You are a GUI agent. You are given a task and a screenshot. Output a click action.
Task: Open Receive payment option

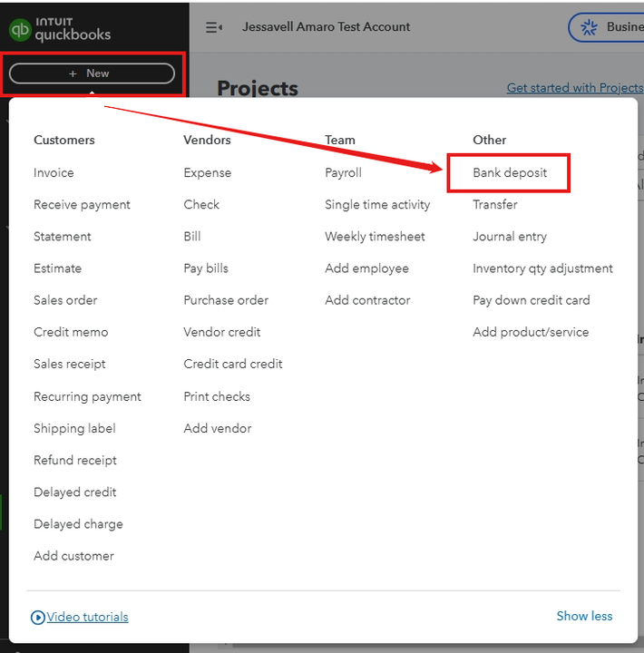coord(82,205)
